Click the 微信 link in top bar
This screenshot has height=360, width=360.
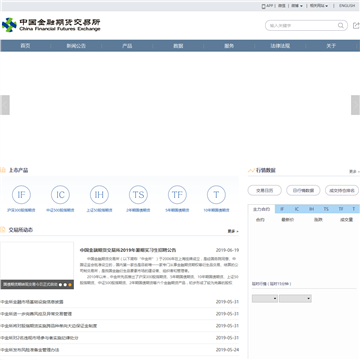pyautogui.click(x=282, y=6)
